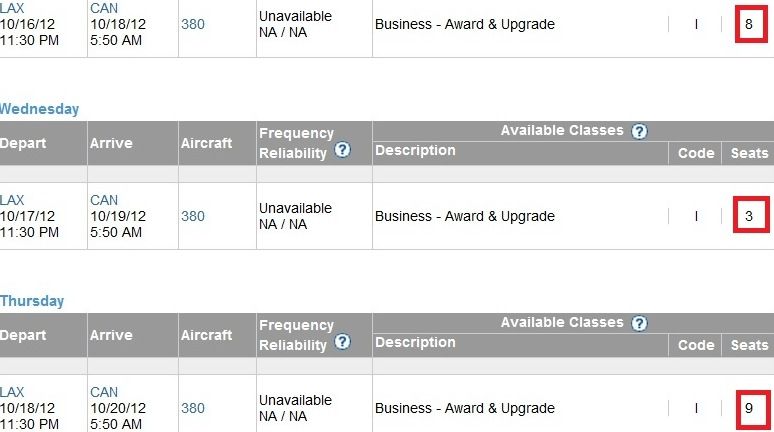This screenshot has height=432, width=774.
Task: Open LAX link departing 10/17/12
Action: tap(12, 200)
